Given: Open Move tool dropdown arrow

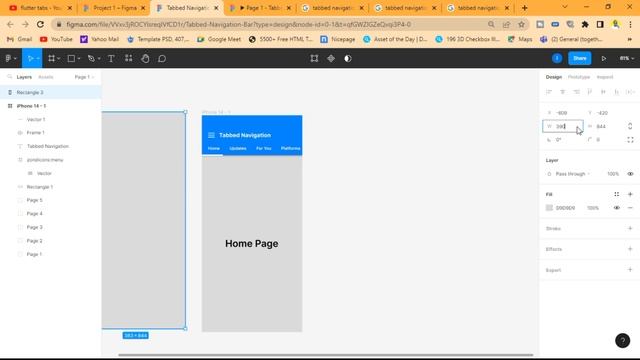Looking at the screenshot, I should pyautogui.click(x=38, y=59).
